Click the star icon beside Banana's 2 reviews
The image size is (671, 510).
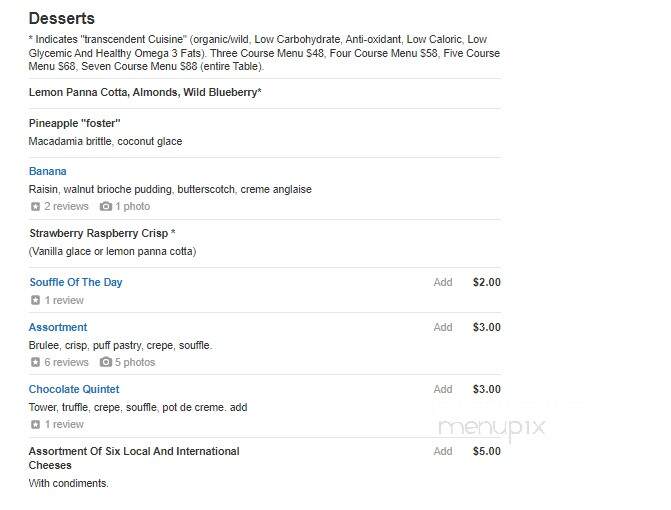click(36, 207)
